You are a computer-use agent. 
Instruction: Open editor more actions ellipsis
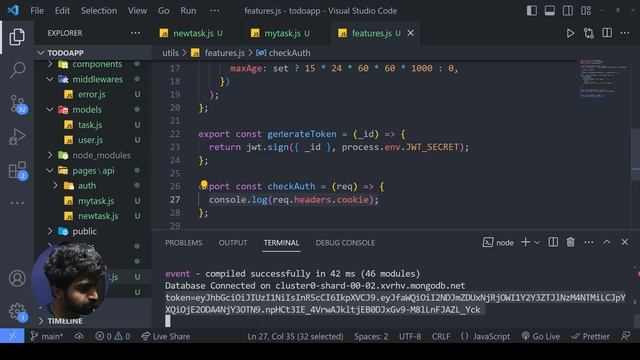point(625,33)
